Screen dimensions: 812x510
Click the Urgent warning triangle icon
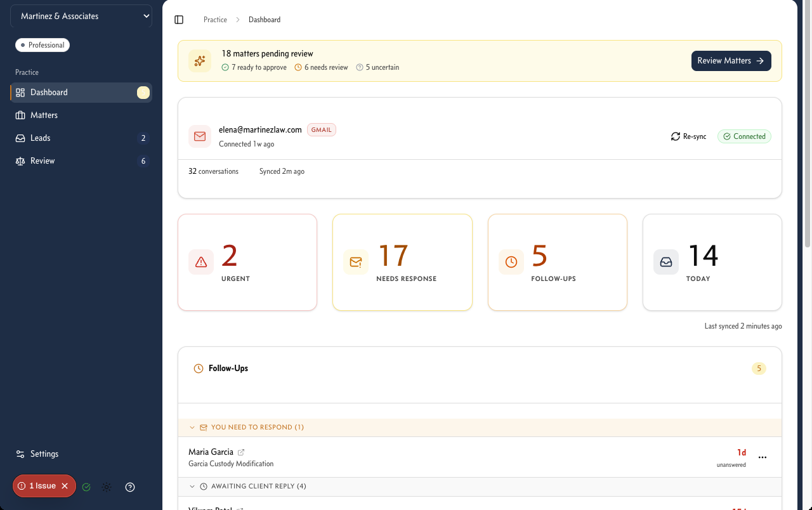click(x=201, y=262)
